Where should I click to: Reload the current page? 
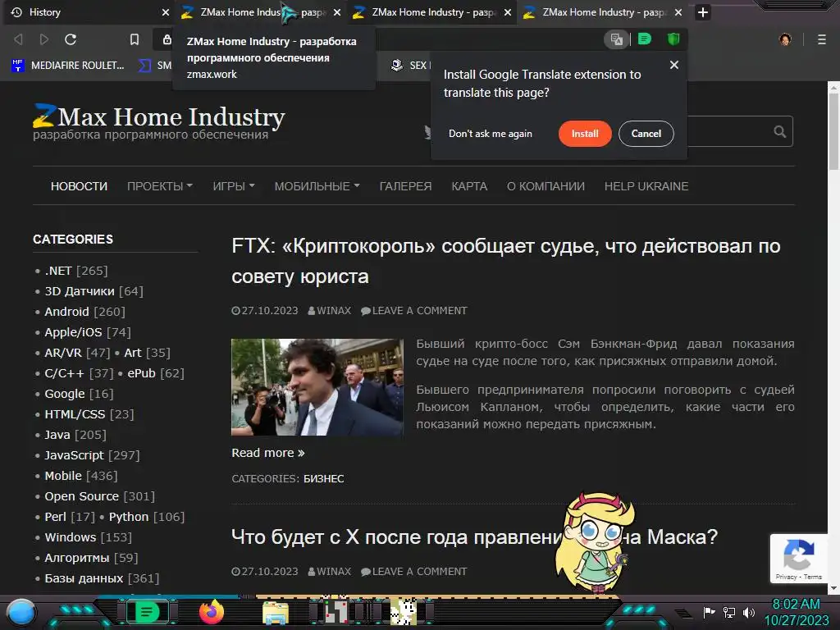point(71,39)
